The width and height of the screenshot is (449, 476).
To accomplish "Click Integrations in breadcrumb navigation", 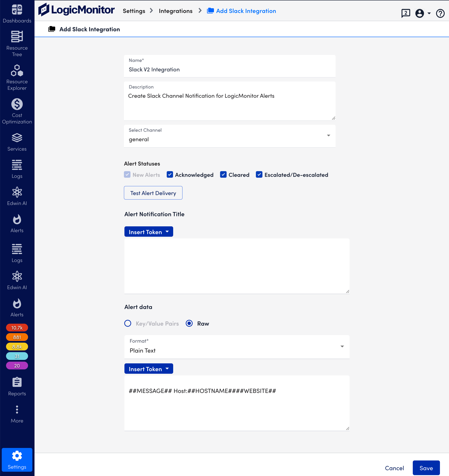I will [176, 11].
